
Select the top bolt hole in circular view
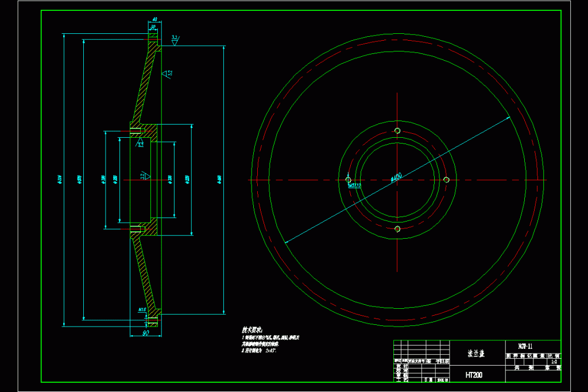point(397,131)
